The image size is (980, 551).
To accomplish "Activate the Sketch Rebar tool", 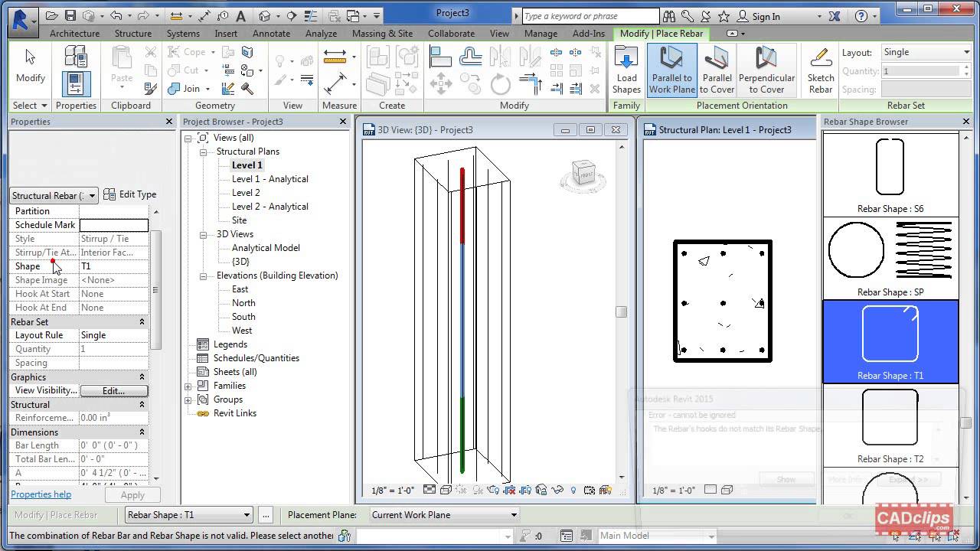I will pos(820,69).
